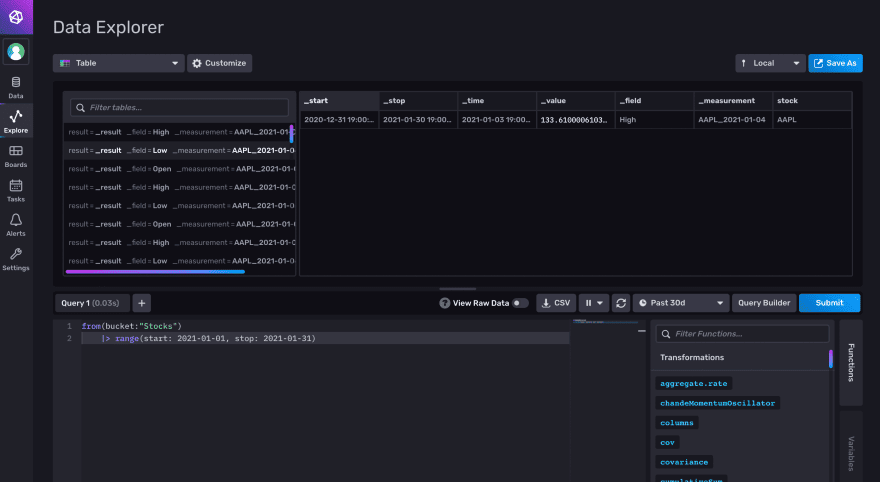Insert the covariance function
The image size is (880, 482).
(x=684, y=462)
